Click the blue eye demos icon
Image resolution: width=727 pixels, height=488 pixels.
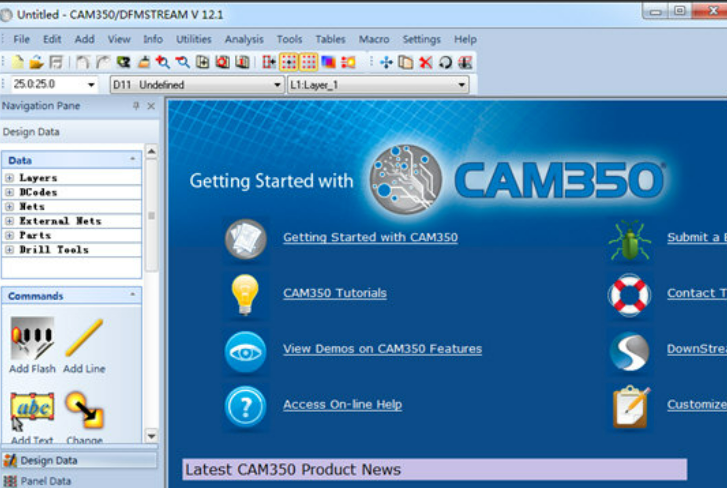coord(246,352)
